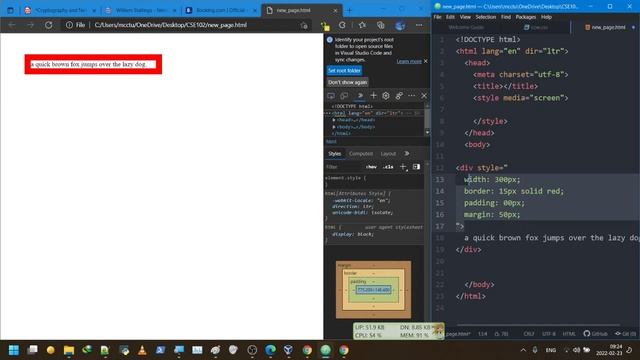Open Atom File menu
Viewport: 640px width, 360px height.
point(438,17)
